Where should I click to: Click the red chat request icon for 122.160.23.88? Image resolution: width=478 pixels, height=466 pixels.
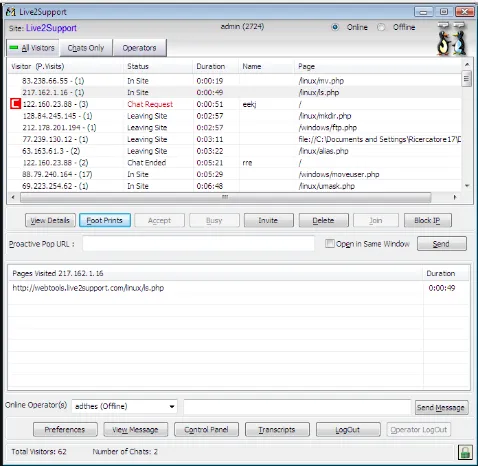tap(15, 104)
